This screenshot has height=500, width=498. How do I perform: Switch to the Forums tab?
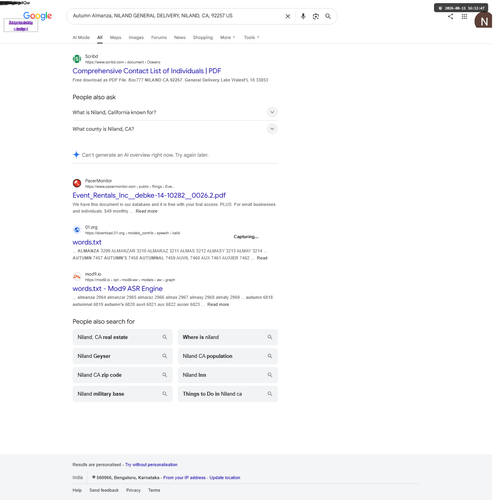point(159,37)
